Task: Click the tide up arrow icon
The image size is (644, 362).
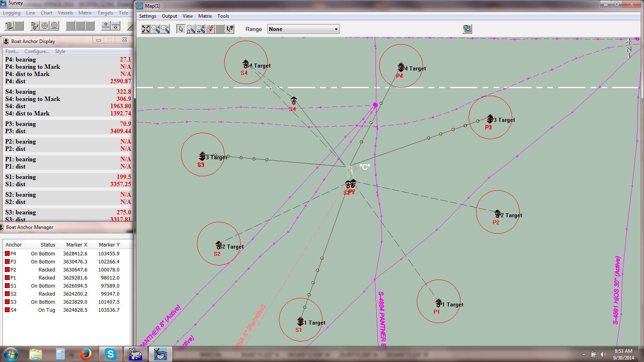Action: click(x=106, y=26)
